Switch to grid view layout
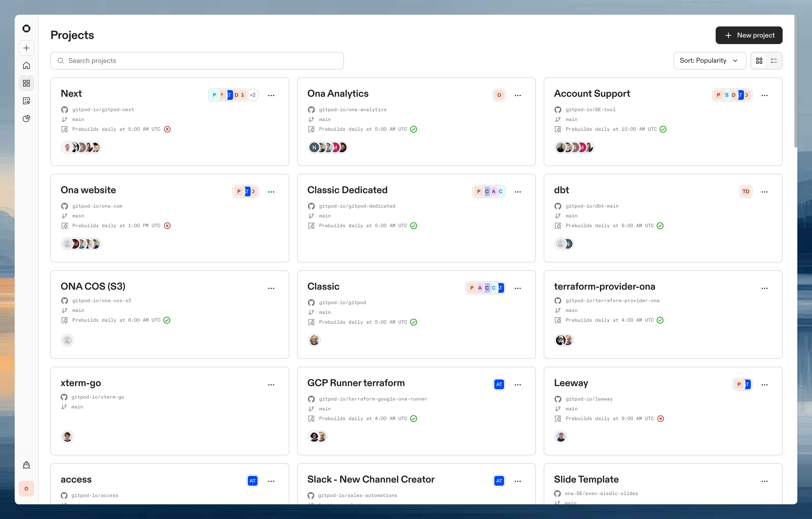The height and width of the screenshot is (519, 812). click(759, 61)
